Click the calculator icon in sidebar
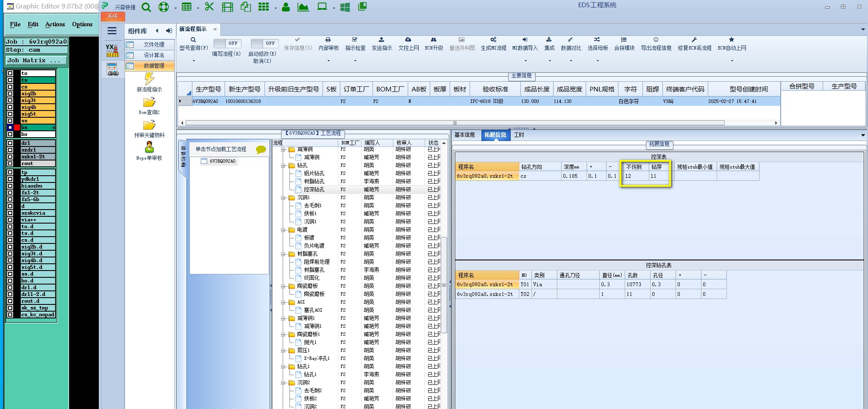868x409 pixels. [112, 69]
